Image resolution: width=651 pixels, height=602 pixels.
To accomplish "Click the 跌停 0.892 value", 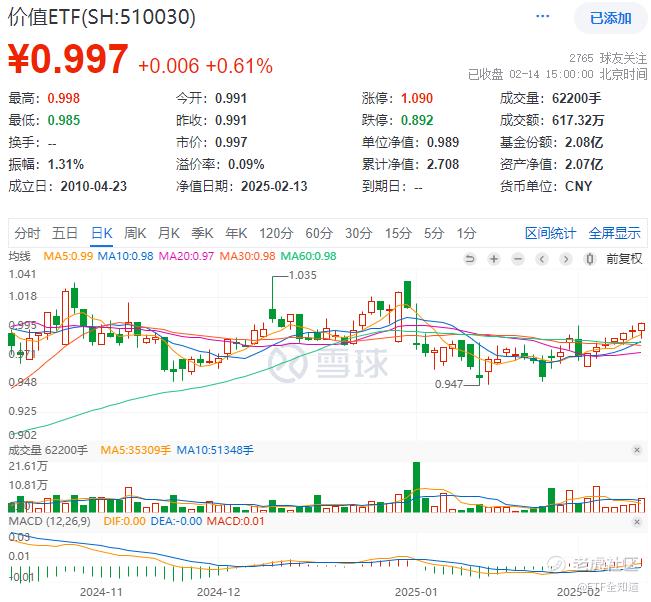I will (417, 120).
